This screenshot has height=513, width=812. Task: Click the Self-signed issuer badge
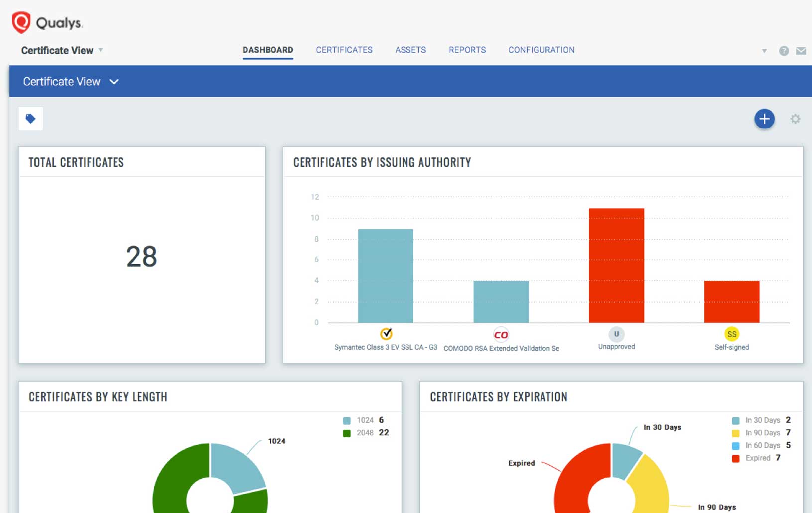tap(731, 334)
